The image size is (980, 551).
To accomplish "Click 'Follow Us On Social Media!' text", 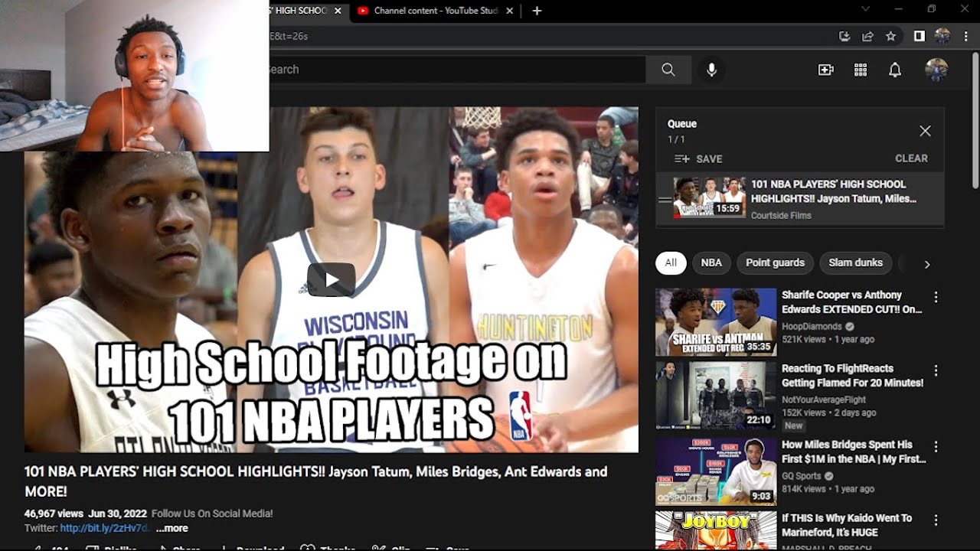I will pyautogui.click(x=212, y=514).
